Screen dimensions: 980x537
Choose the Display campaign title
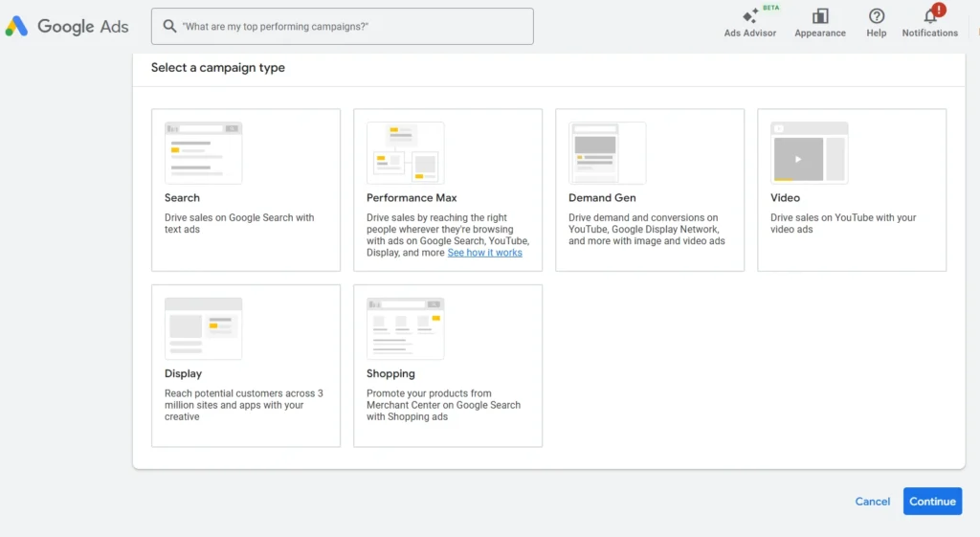coord(183,373)
